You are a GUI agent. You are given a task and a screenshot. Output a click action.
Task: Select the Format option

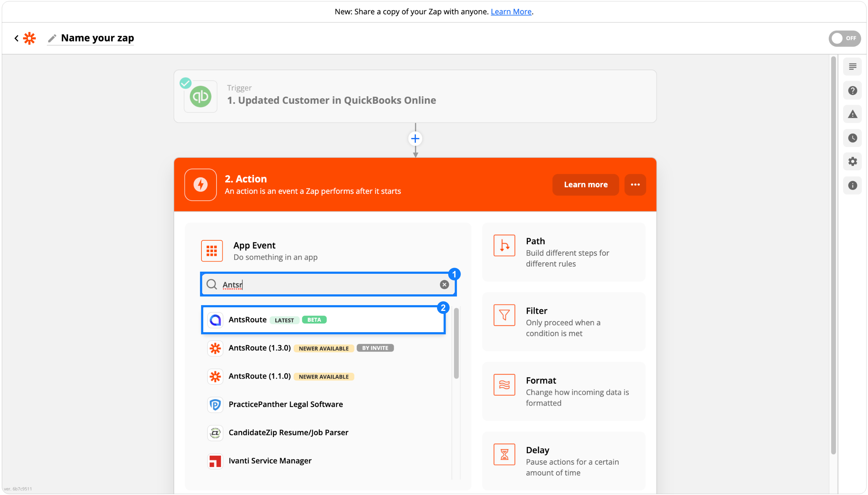564,391
